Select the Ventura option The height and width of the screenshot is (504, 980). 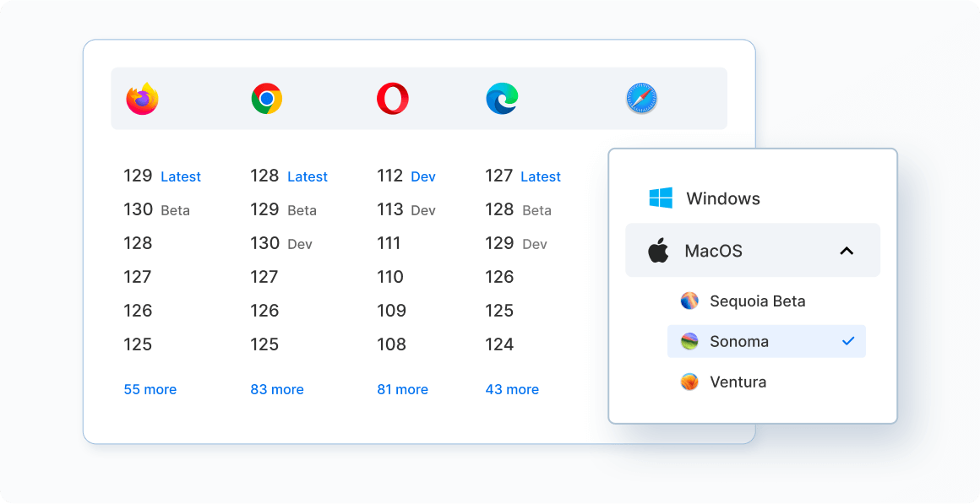point(739,382)
